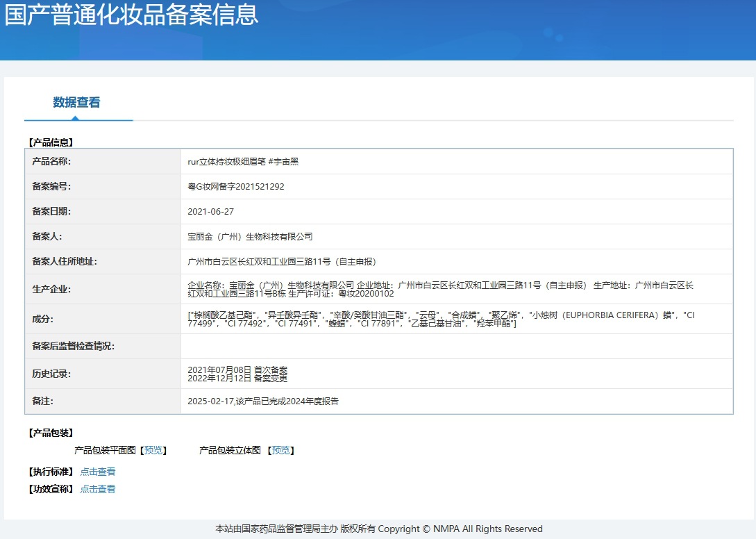Open 产品包装立体图 预览 link
This screenshot has height=539, width=756.
(x=280, y=450)
